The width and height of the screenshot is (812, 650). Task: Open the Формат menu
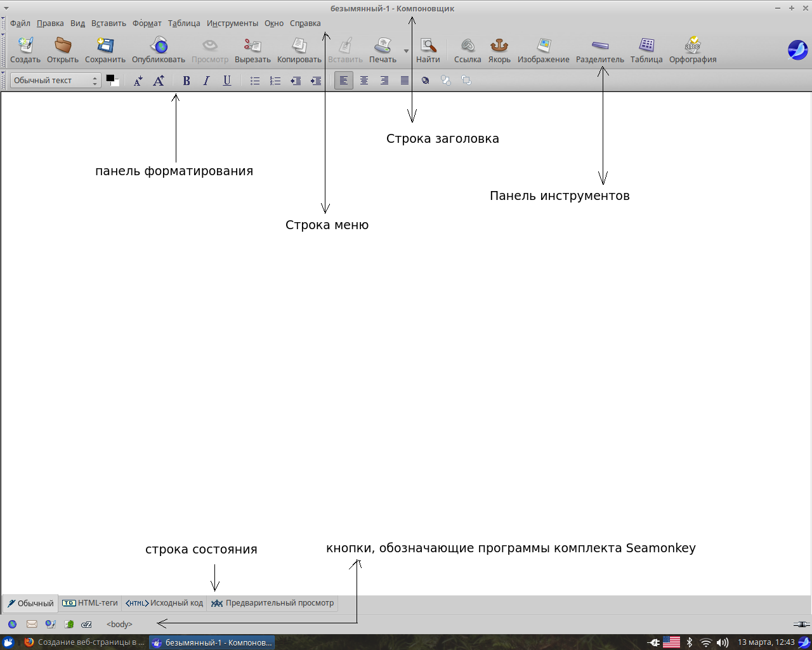pos(147,23)
